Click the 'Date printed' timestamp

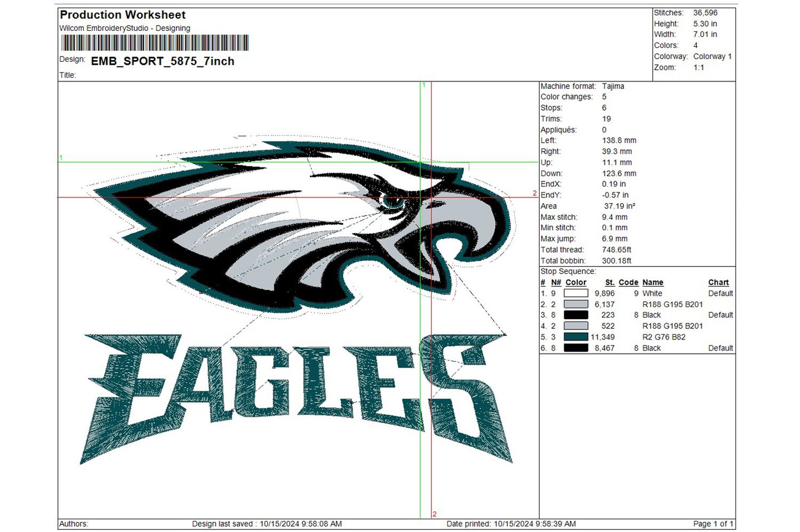pyautogui.click(x=511, y=524)
